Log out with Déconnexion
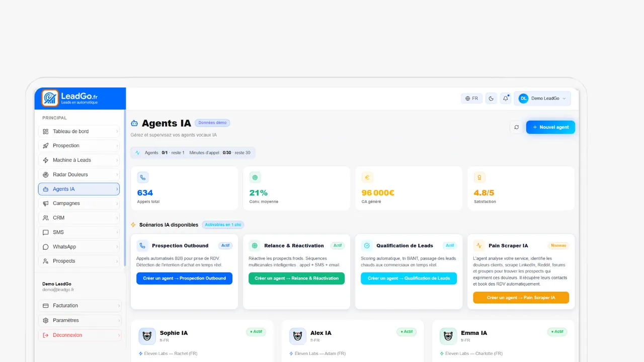This screenshot has height=362, width=644. click(x=80, y=335)
